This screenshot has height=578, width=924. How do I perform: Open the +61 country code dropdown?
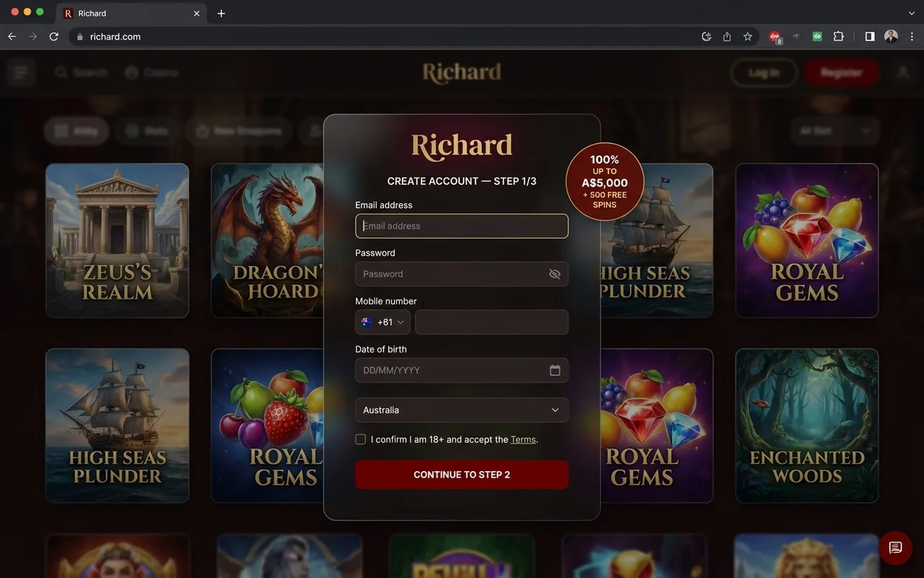click(383, 322)
